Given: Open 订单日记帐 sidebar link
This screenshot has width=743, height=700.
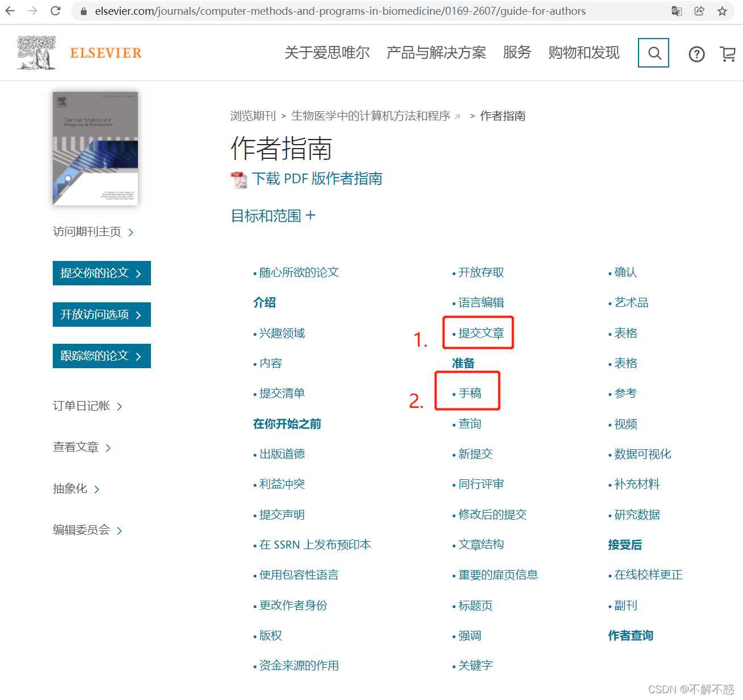Looking at the screenshot, I should [x=87, y=406].
